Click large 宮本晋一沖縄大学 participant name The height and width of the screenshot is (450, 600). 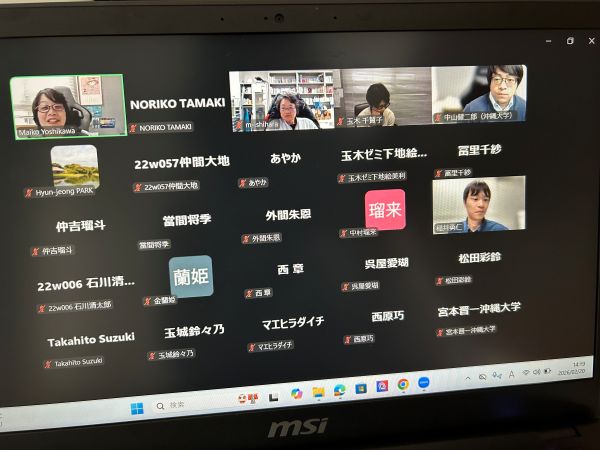pyautogui.click(x=479, y=309)
